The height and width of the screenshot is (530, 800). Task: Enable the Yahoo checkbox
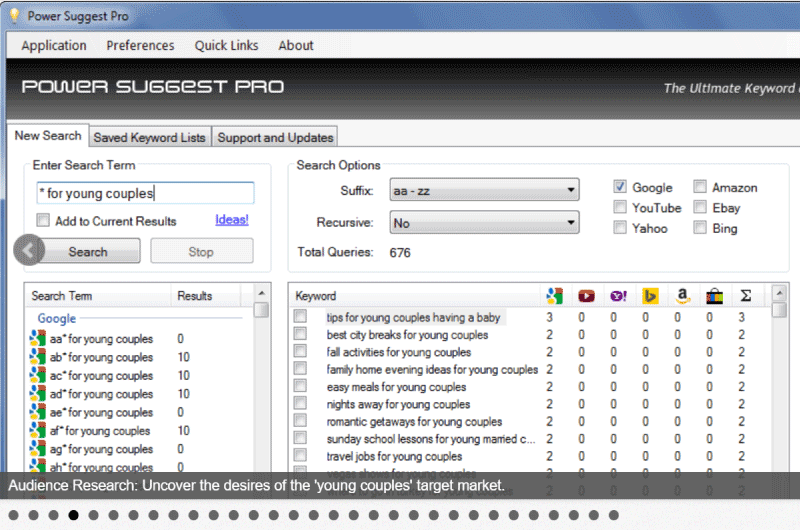[x=619, y=228]
